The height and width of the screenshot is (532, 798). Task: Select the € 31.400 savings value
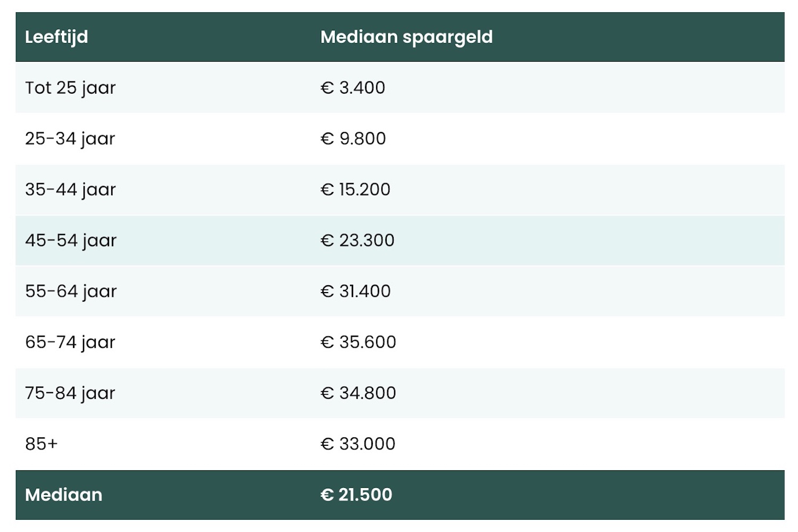coord(355,292)
